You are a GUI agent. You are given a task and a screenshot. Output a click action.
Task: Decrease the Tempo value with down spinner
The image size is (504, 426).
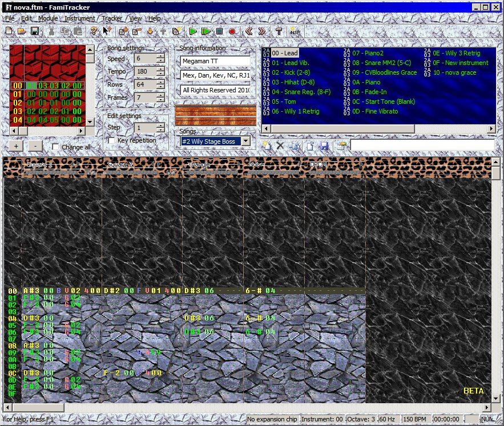coord(160,74)
